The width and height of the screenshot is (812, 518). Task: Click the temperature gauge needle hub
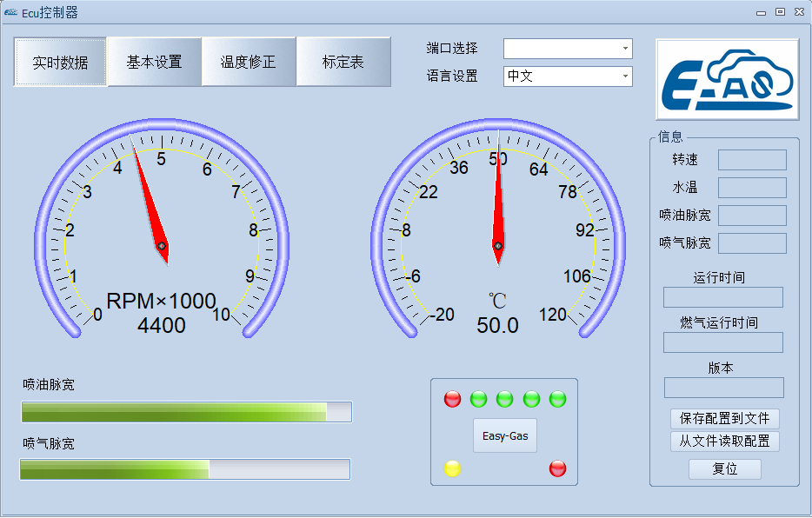(x=498, y=246)
